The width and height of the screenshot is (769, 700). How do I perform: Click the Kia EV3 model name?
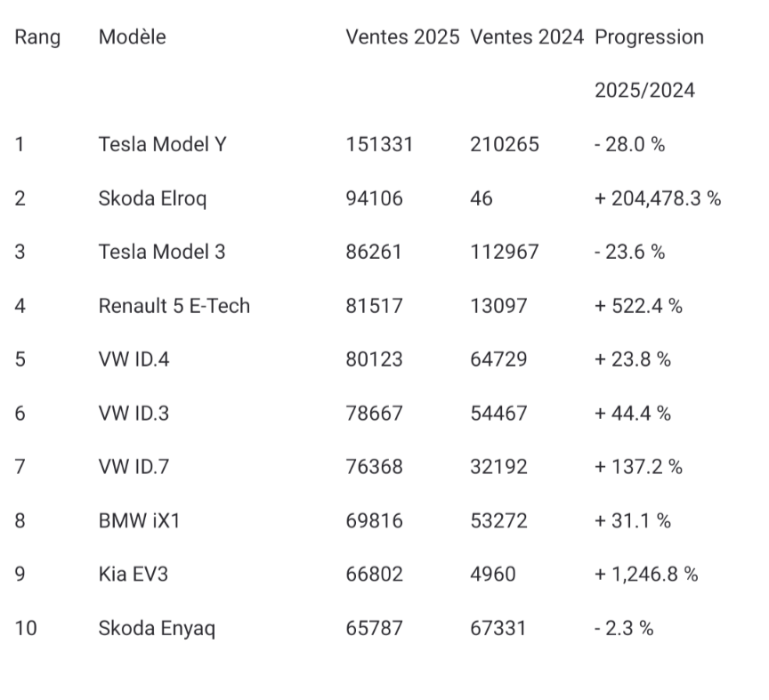coord(133,575)
